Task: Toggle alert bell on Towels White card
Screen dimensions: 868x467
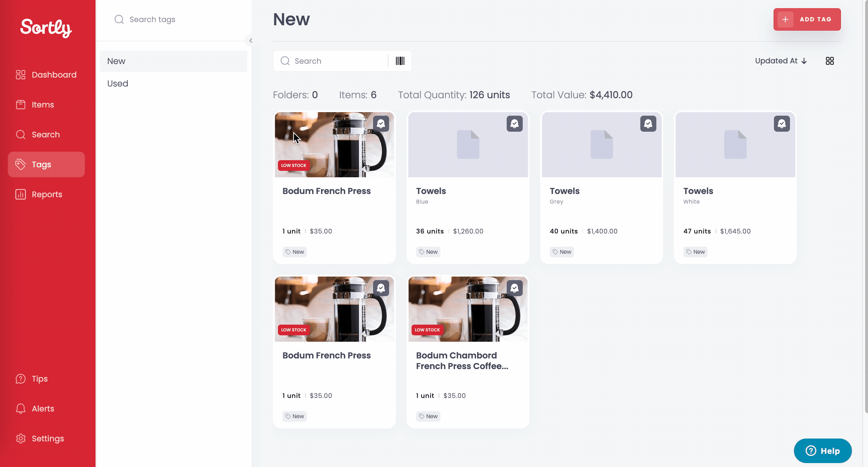Action: point(782,124)
